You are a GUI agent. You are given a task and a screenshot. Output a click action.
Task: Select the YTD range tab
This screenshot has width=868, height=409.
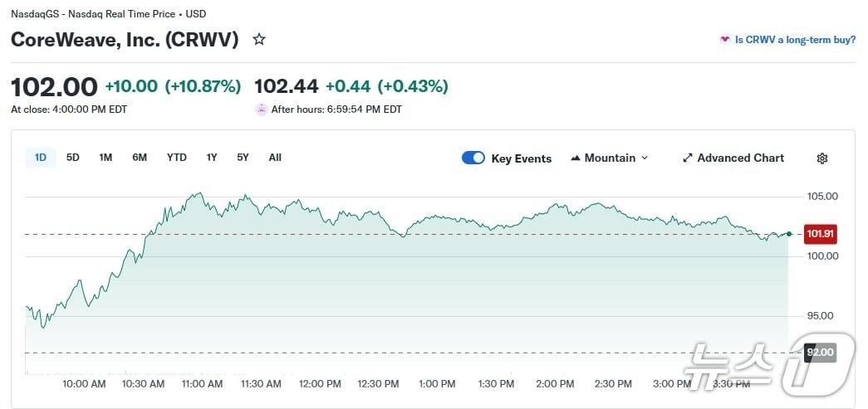[x=177, y=158]
